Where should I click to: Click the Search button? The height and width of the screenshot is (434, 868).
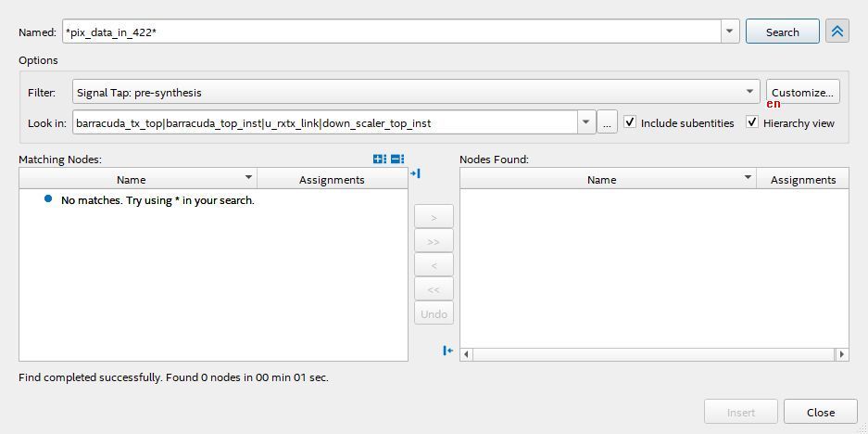pyautogui.click(x=782, y=32)
